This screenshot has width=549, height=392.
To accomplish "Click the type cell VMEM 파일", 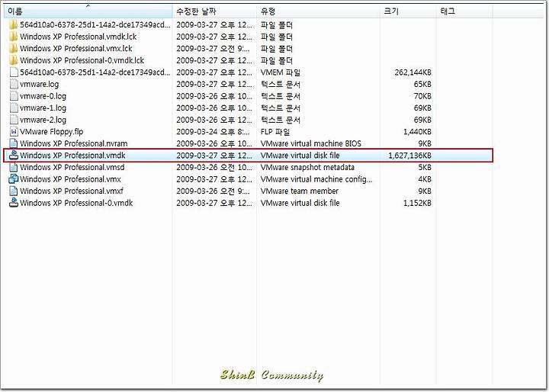I will point(281,72).
